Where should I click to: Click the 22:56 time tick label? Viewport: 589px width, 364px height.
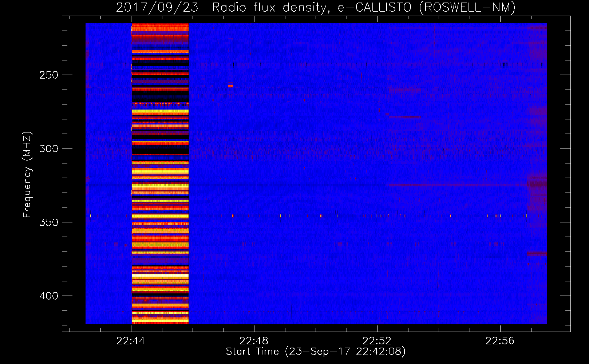click(x=500, y=341)
